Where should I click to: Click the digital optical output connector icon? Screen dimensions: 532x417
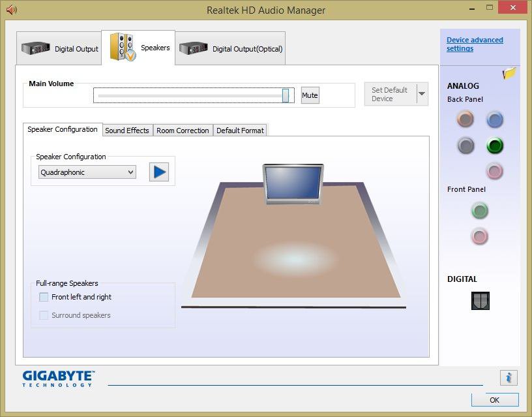[x=480, y=300]
